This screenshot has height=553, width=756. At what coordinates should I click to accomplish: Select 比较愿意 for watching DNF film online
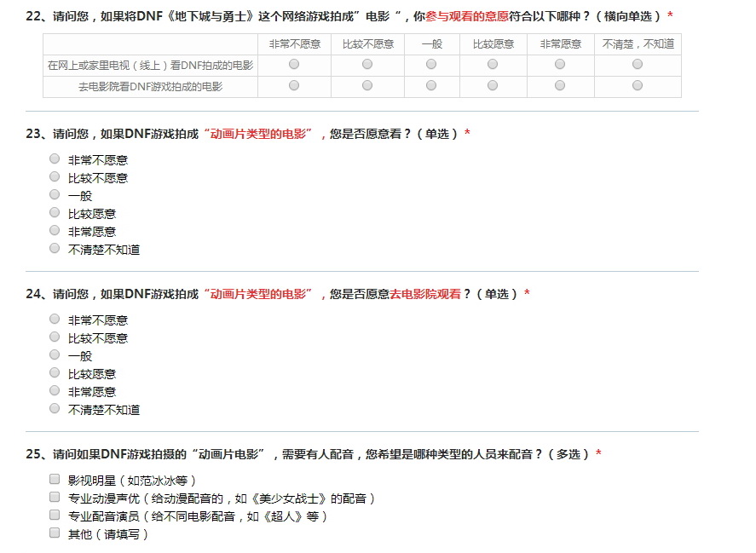coord(492,64)
